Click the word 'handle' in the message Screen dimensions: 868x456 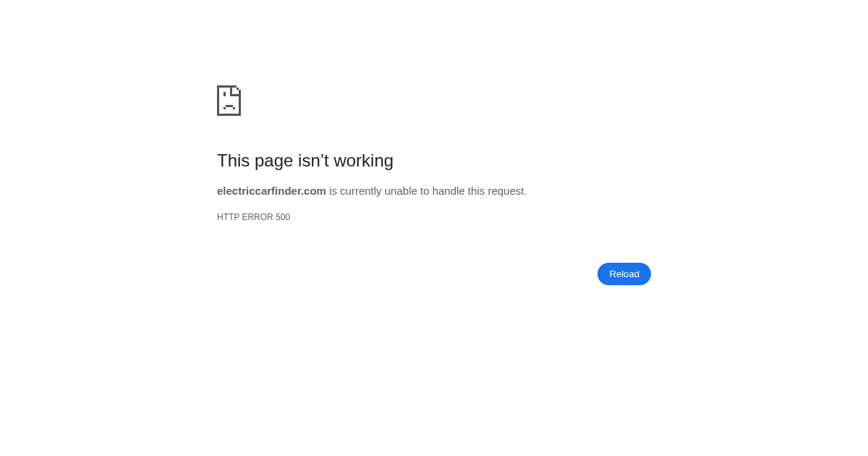pos(448,191)
